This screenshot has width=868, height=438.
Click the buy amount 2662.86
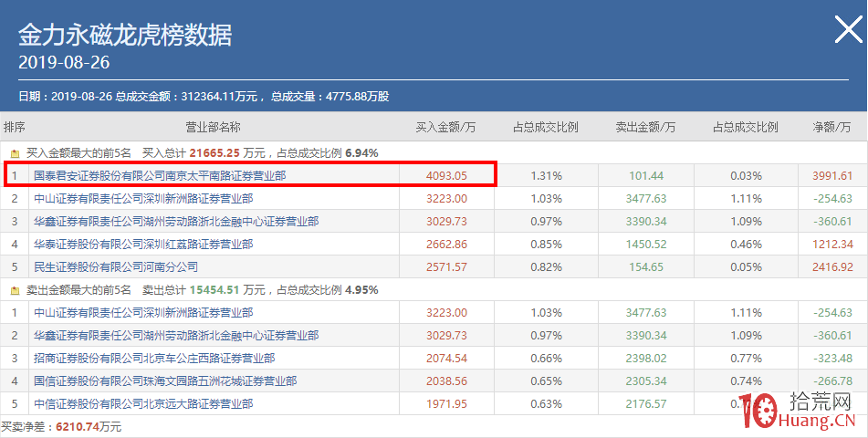click(x=446, y=245)
